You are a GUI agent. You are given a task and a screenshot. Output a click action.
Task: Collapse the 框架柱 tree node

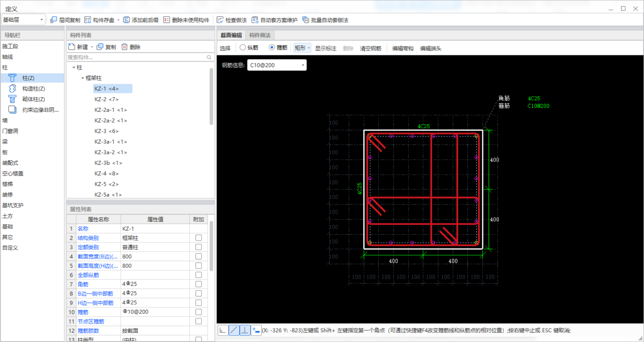coord(83,78)
